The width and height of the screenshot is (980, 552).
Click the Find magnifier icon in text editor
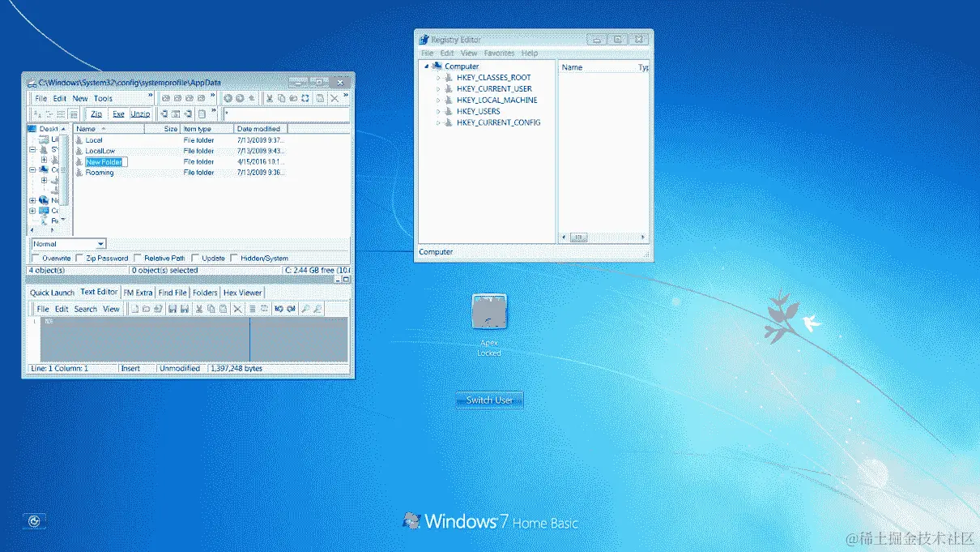[305, 309]
